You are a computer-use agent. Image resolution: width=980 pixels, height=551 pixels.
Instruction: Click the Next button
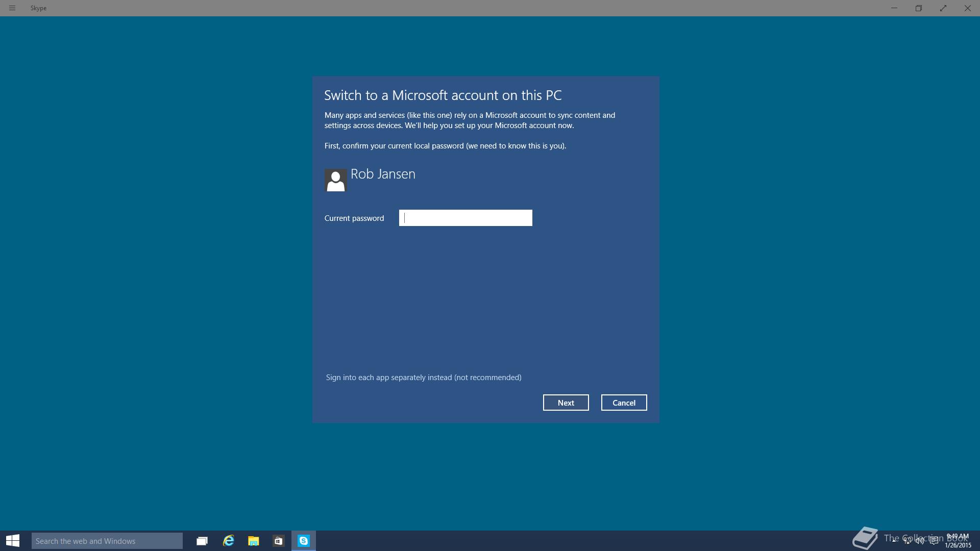click(x=566, y=403)
